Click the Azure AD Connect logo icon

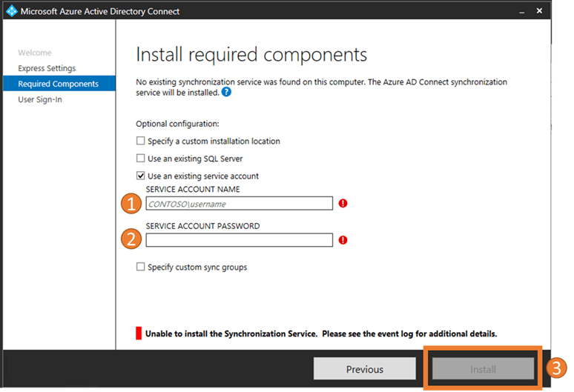click(x=12, y=11)
